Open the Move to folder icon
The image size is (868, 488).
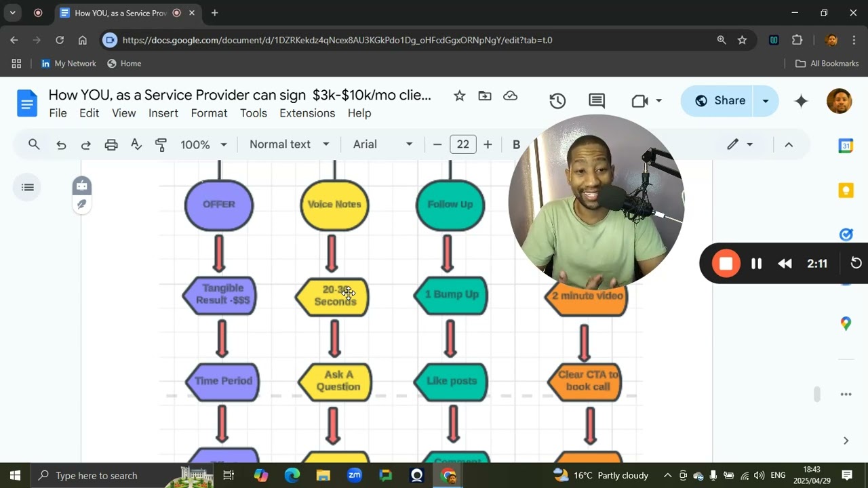pos(485,96)
